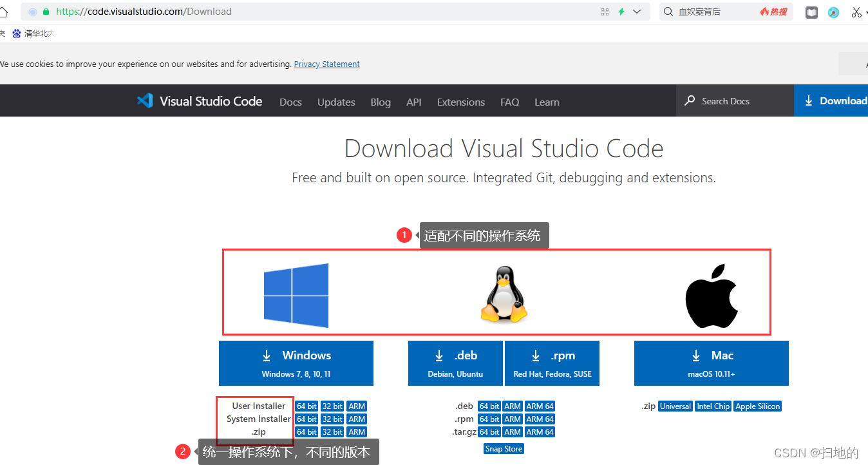Click System Installer 32 bit link
This screenshot has width=868, height=465.
[x=332, y=419]
